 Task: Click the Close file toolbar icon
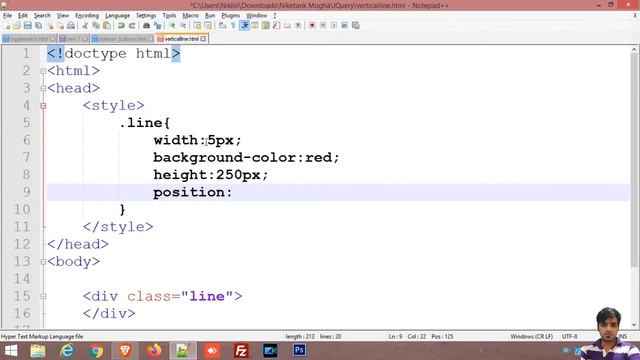click(x=50, y=26)
